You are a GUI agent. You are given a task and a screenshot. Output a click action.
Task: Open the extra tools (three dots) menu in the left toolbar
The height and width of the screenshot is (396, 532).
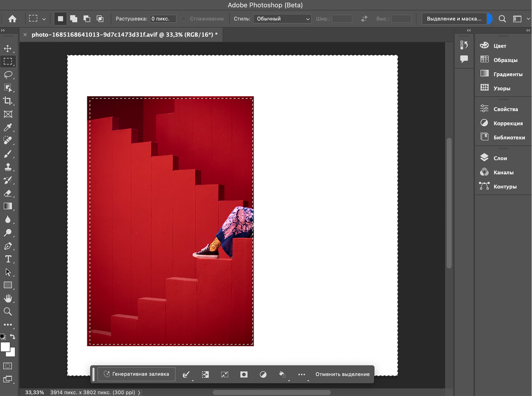[8, 325]
